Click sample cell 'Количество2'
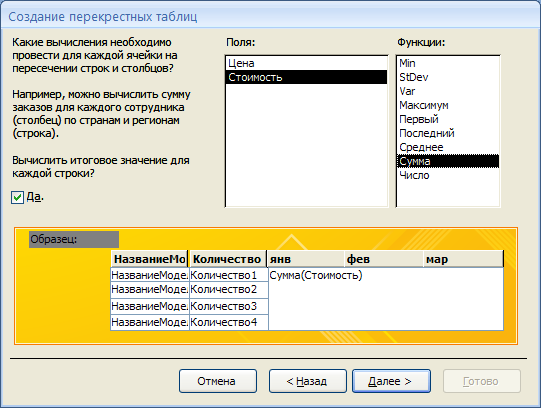 click(x=229, y=290)
